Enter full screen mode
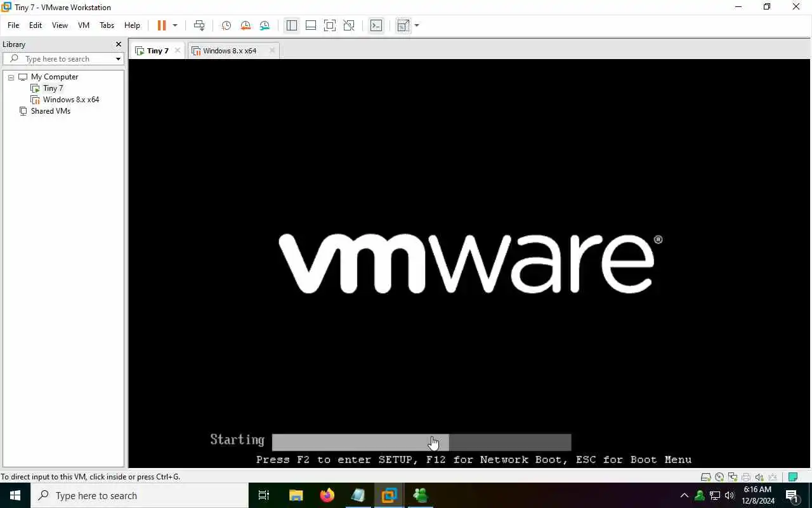 [330, 25]
